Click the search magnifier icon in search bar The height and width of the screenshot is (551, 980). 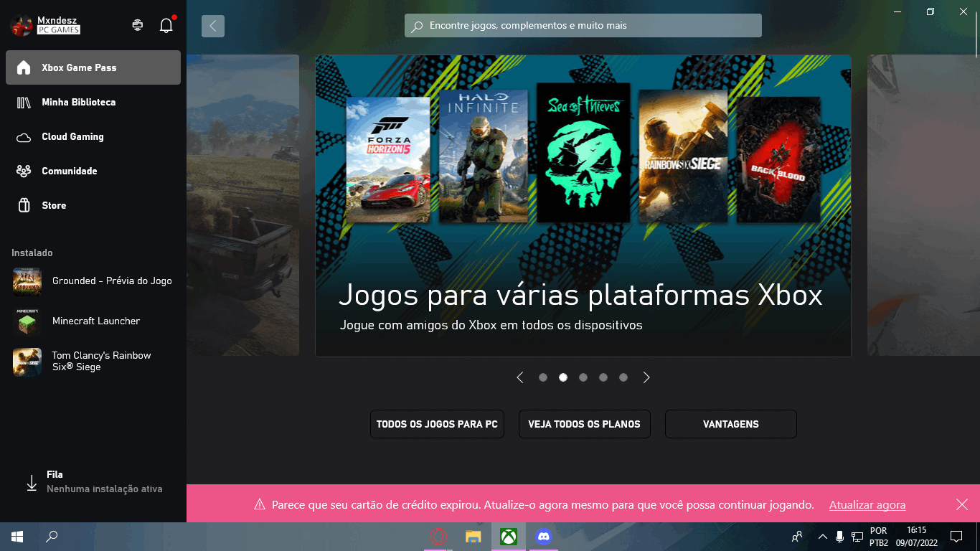pyautogui.click(x=417, y=26)
